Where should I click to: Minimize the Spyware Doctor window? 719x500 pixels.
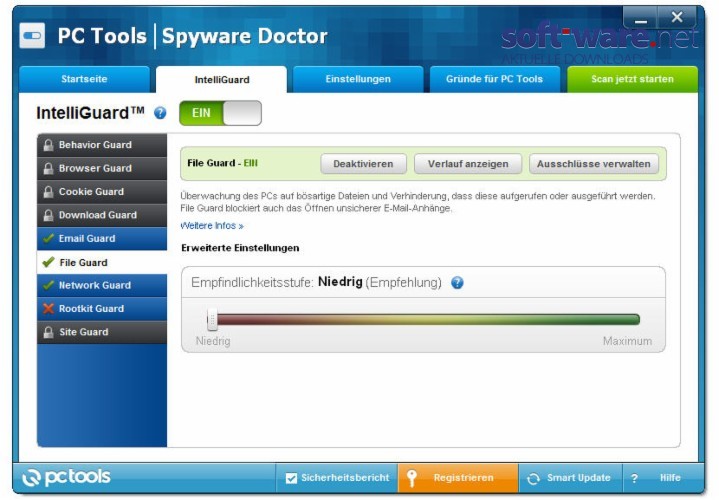(641, 18)
